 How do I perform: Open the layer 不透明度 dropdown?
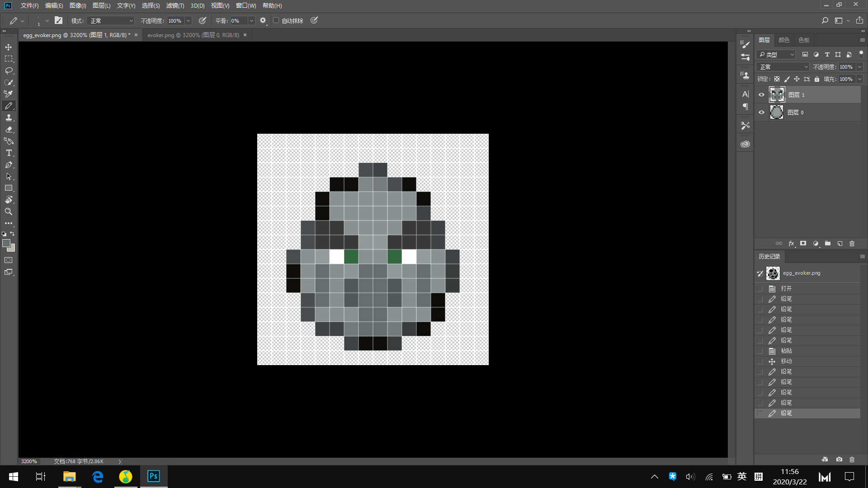click(859, 67)
